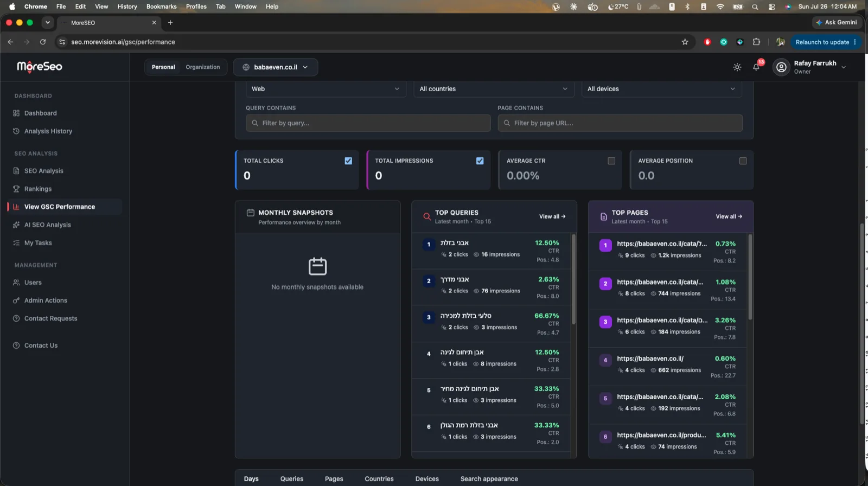868x486 pixels.
Task: Switch to the Organization tab
Action: [x=203, y=67]
